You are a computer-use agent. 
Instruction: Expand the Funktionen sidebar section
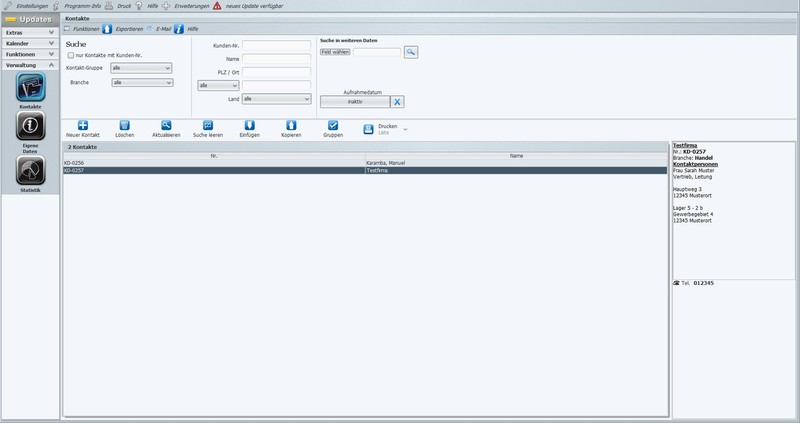click(x=31, y=54)
